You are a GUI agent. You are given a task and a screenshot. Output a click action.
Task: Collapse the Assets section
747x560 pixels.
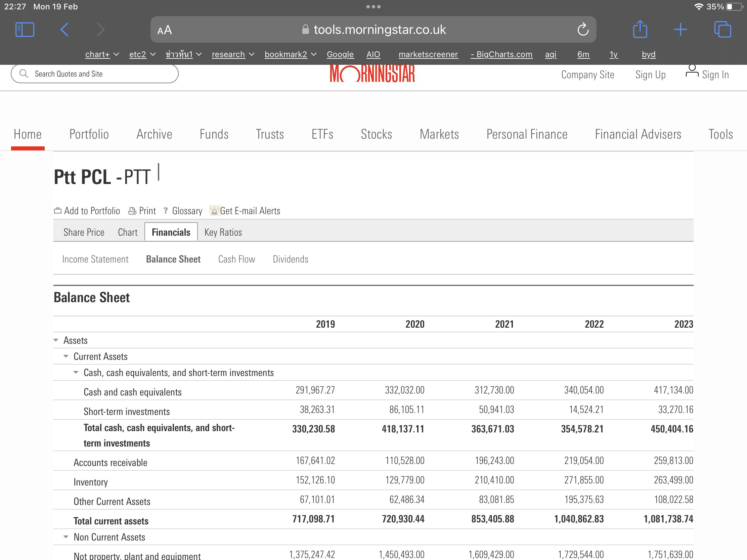pos(56,340)
